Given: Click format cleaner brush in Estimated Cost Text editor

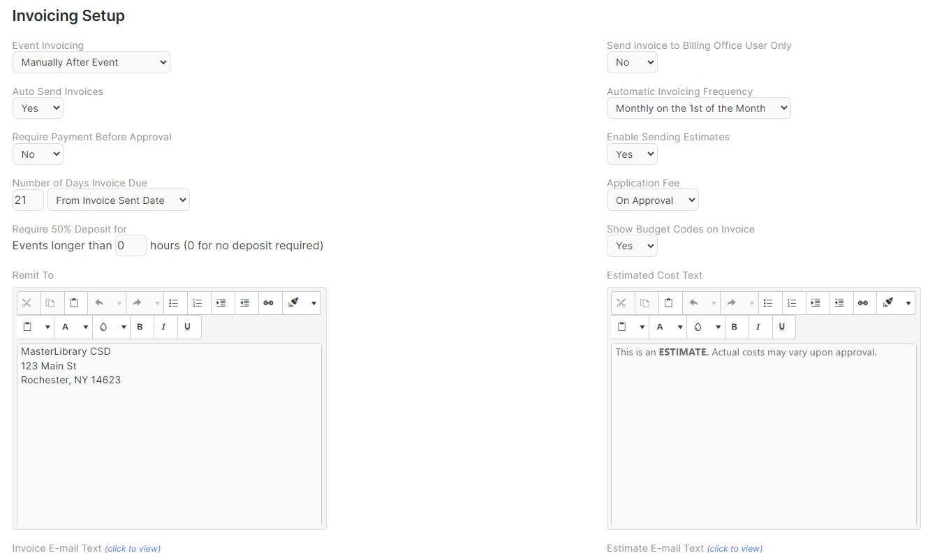Looking at the screenshot, I should (888, 303).
